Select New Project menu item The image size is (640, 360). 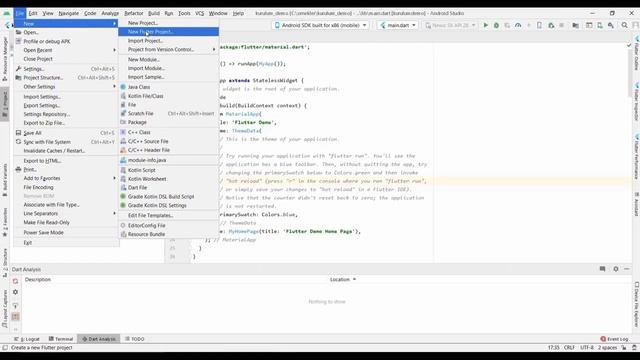click(x=169, y=23)
